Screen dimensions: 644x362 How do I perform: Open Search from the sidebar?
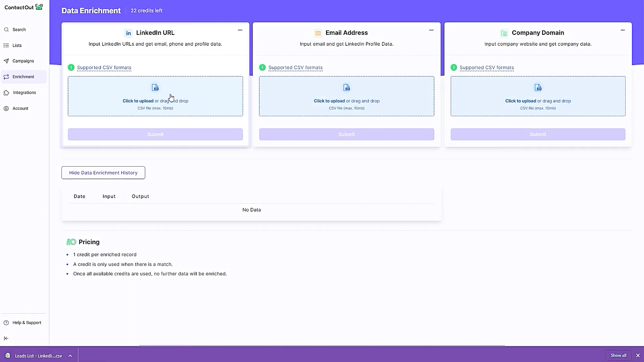tap(19, 30)
